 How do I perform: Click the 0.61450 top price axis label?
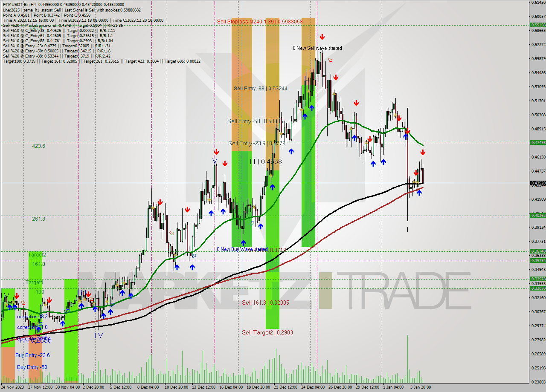tap(538, 3)
